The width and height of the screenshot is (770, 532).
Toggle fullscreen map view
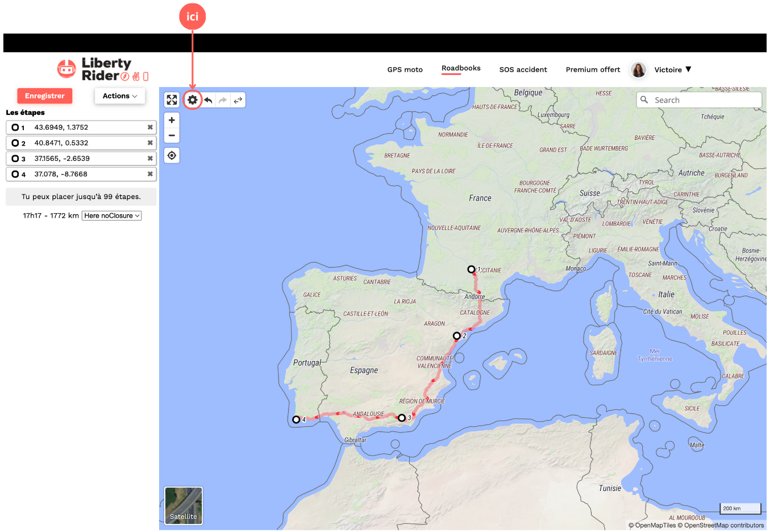point(172,100)
